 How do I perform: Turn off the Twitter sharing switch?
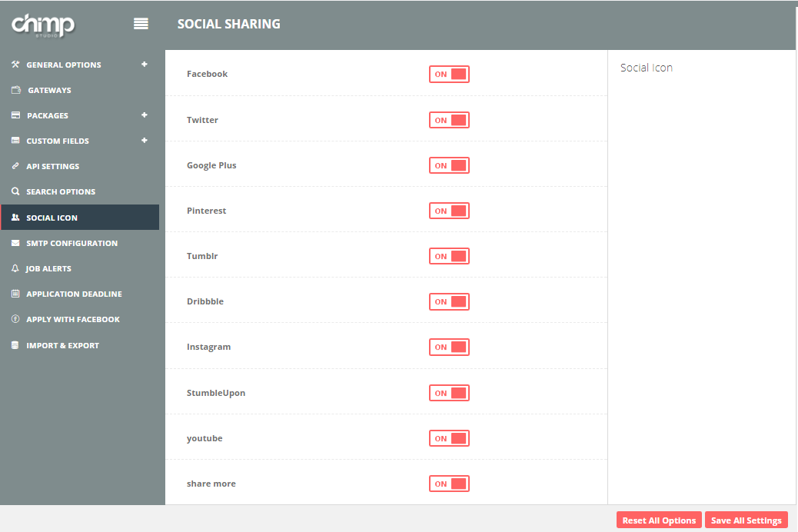[449, 120]
